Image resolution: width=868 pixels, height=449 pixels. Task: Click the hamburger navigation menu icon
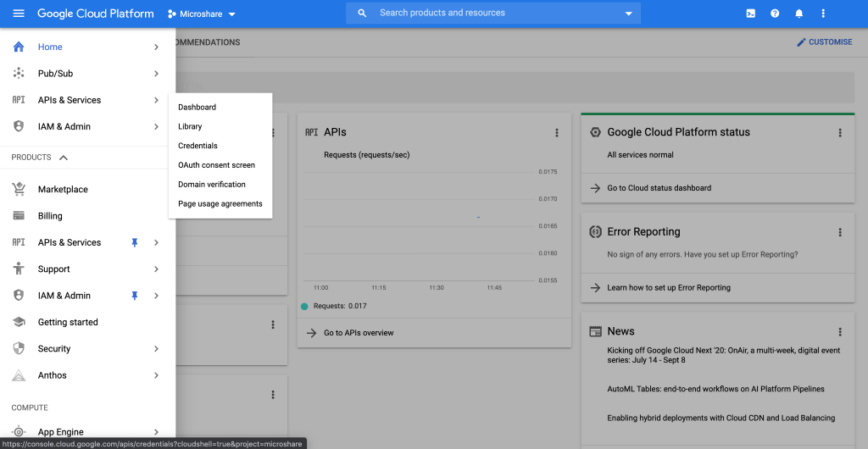[19, 14]
